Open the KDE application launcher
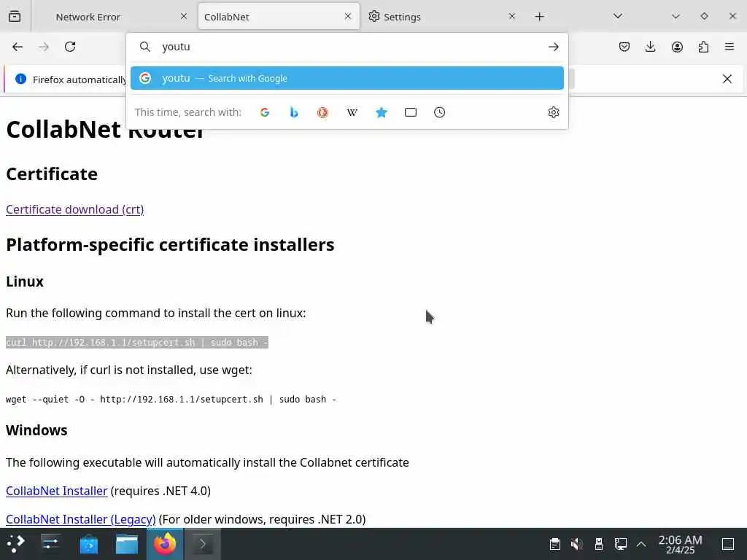 point(16,544)
